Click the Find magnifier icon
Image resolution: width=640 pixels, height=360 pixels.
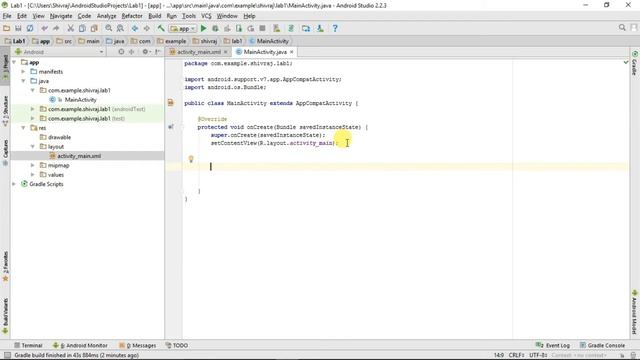109,28
